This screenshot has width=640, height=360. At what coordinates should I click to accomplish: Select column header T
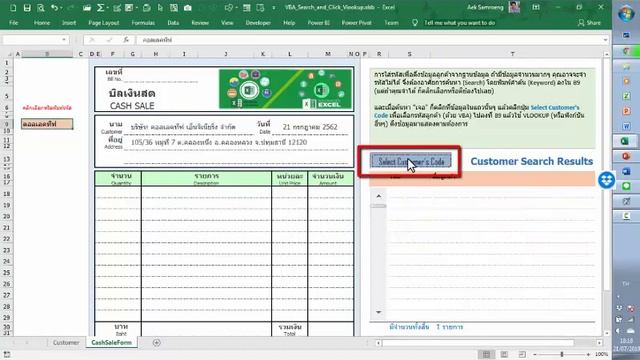click(x=512, y=54)
